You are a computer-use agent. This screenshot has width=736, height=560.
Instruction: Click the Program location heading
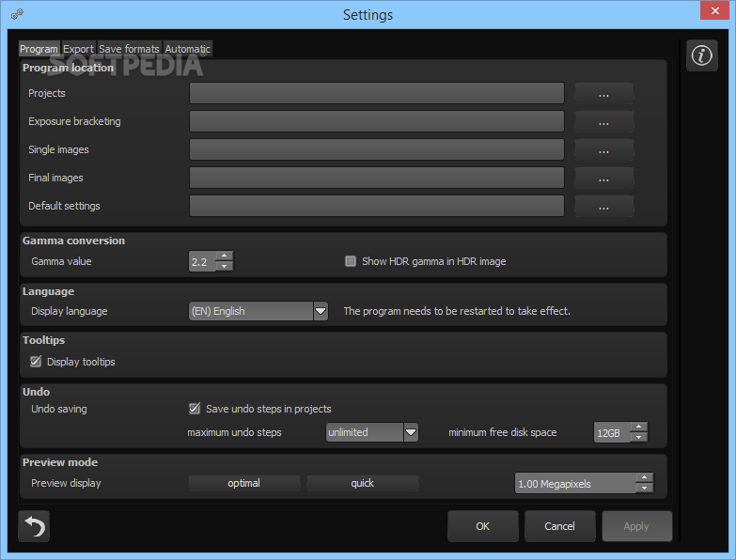click(68, 68)
